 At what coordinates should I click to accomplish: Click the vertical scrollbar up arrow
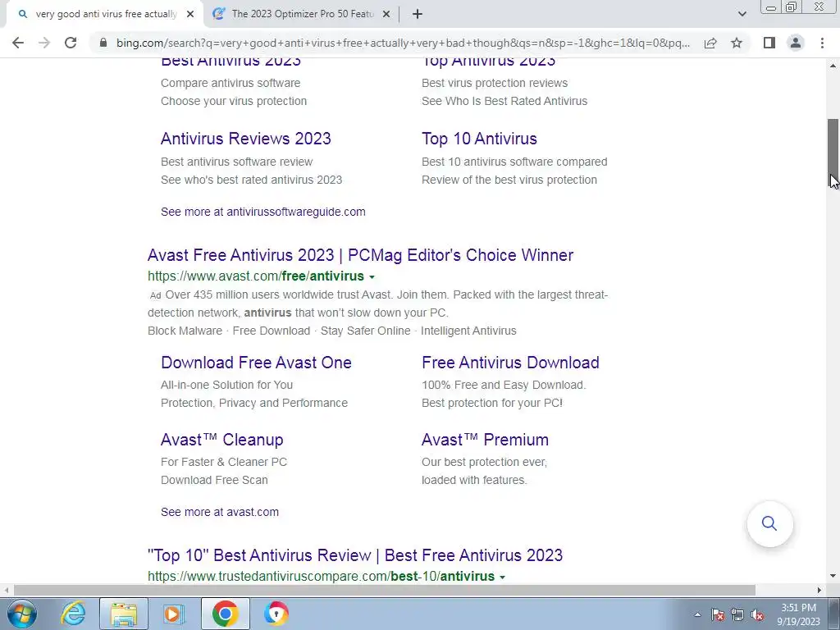(833, 66)
